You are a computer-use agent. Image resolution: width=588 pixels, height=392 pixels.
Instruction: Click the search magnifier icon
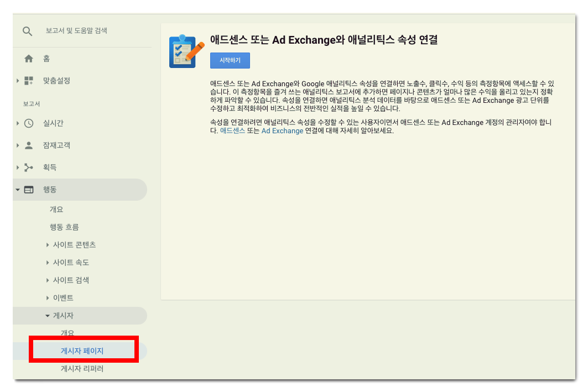coord(27,31)
